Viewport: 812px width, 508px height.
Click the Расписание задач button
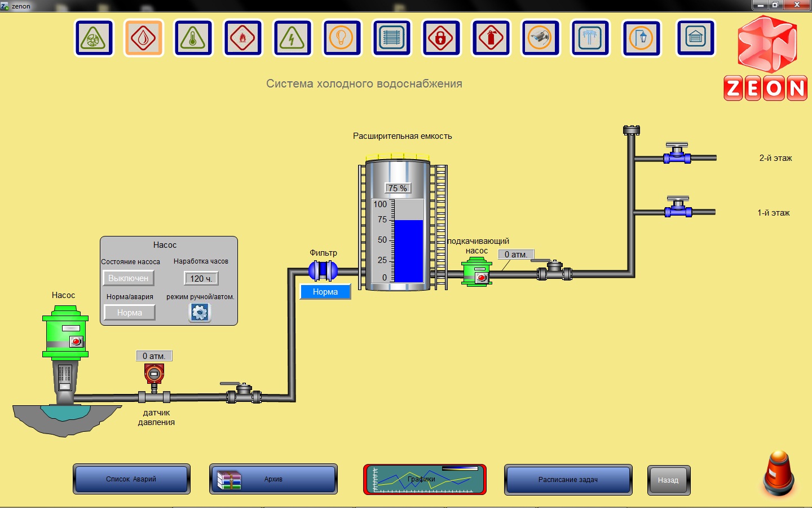568,480
